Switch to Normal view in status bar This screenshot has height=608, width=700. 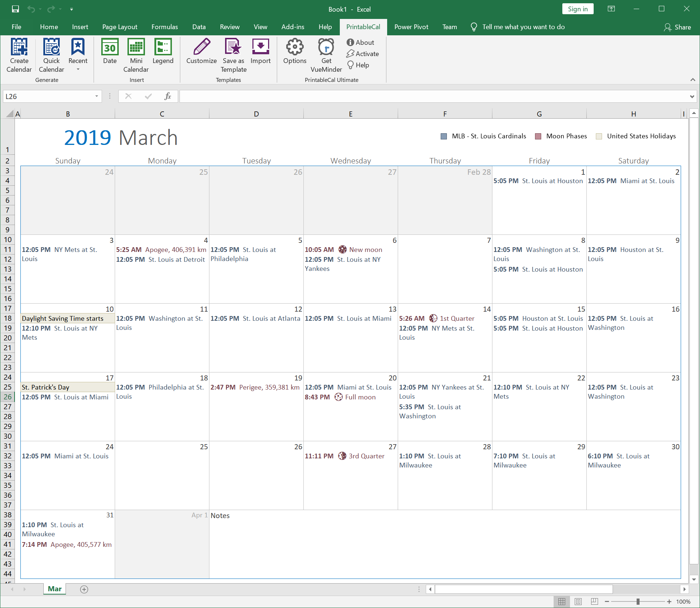coord(562,601)
